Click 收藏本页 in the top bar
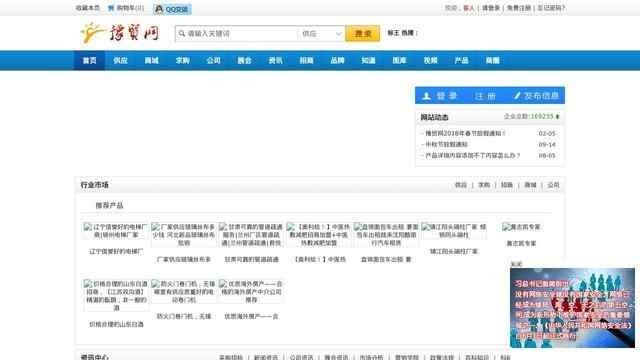 coord(88,8)
